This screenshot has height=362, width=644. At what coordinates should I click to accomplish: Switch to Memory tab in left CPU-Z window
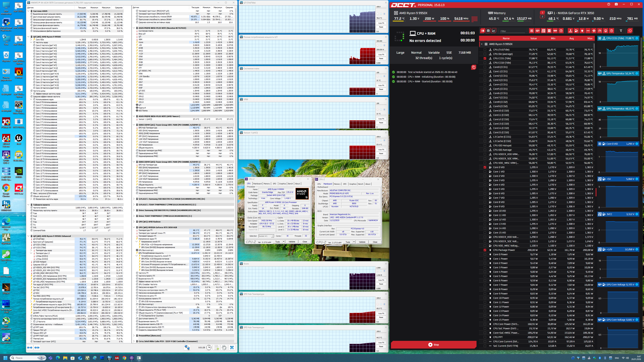tap(267, 184)
